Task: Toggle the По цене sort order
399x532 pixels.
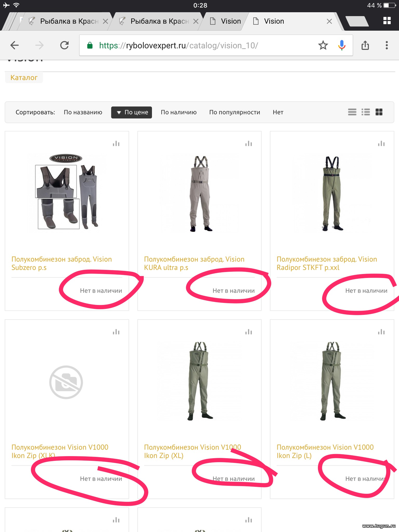Action: tap(132, 112)
